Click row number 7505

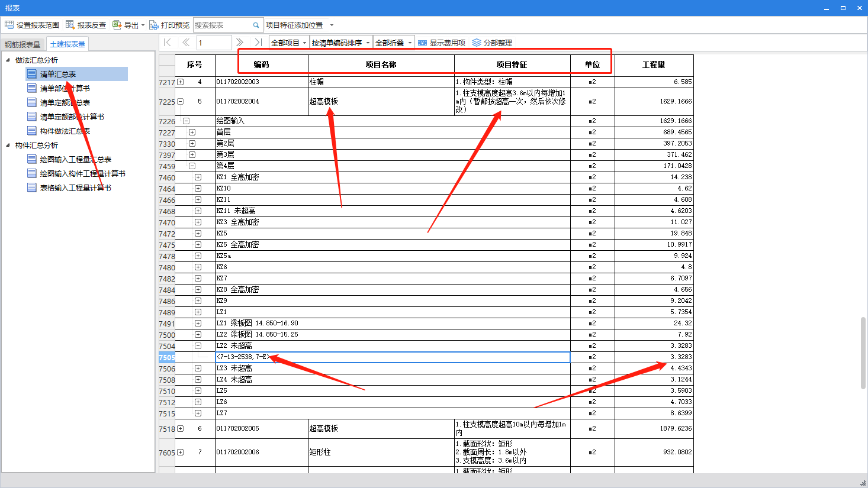pos(167,357)
